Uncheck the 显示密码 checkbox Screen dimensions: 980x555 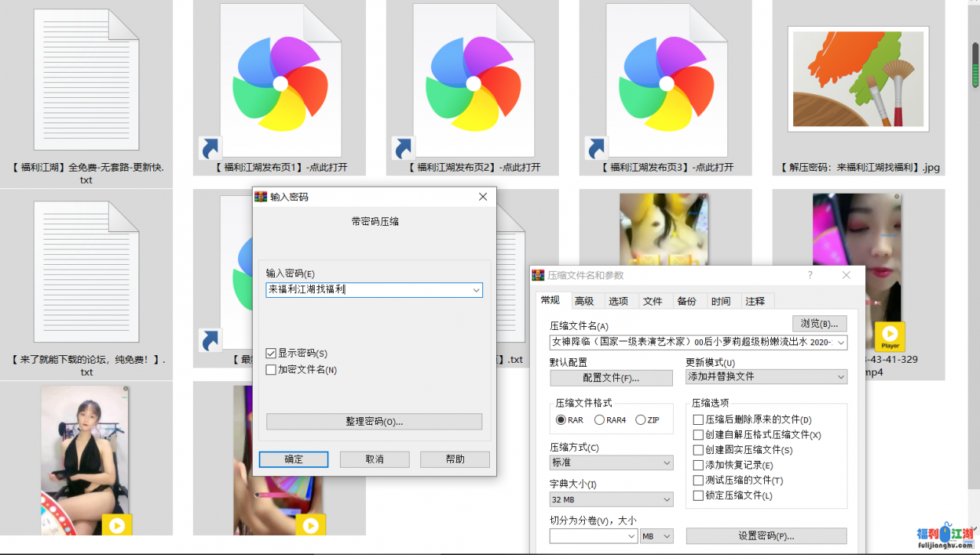(270, 354)
